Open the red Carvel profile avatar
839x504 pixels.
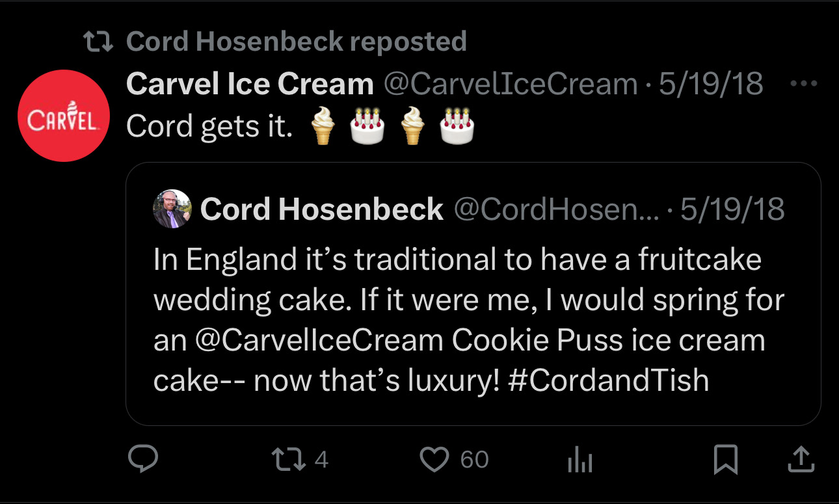pos(64,116)
